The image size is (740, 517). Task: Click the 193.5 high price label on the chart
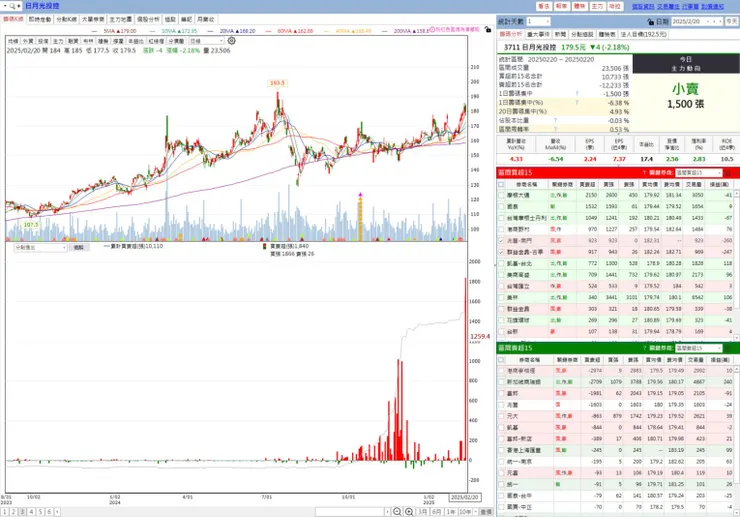pos(277,83)
